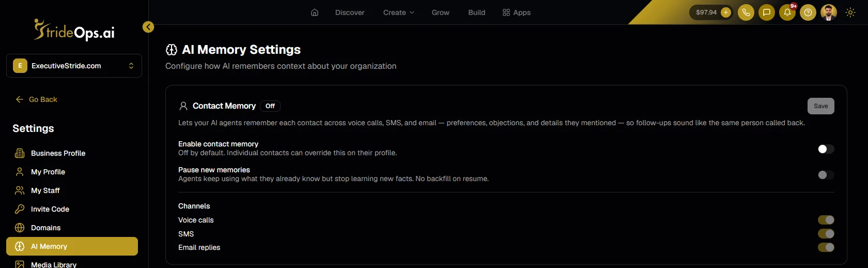Image resolution: width=868 pixels, height=268 pixels.
Task: Click the Business Profile building icon
Action: pyautogui.click(x=20, y=153)
